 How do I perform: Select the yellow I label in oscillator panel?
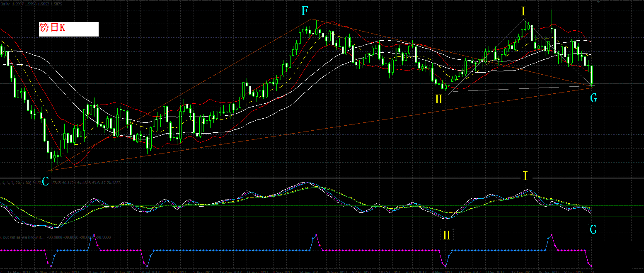525,176
